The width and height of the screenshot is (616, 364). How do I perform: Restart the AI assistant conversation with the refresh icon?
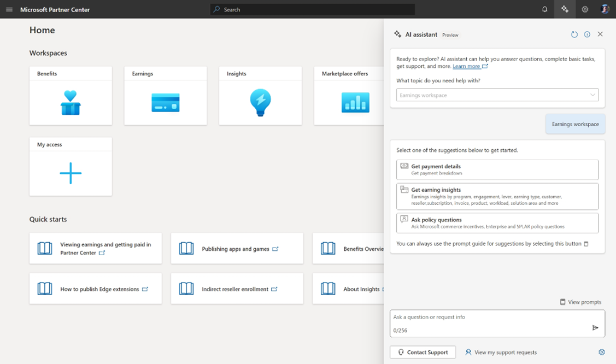(574, 34)
